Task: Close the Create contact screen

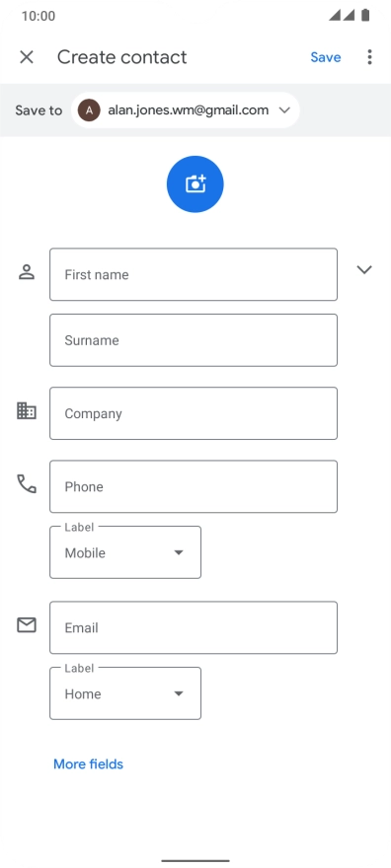Action: tap(27, 57)
